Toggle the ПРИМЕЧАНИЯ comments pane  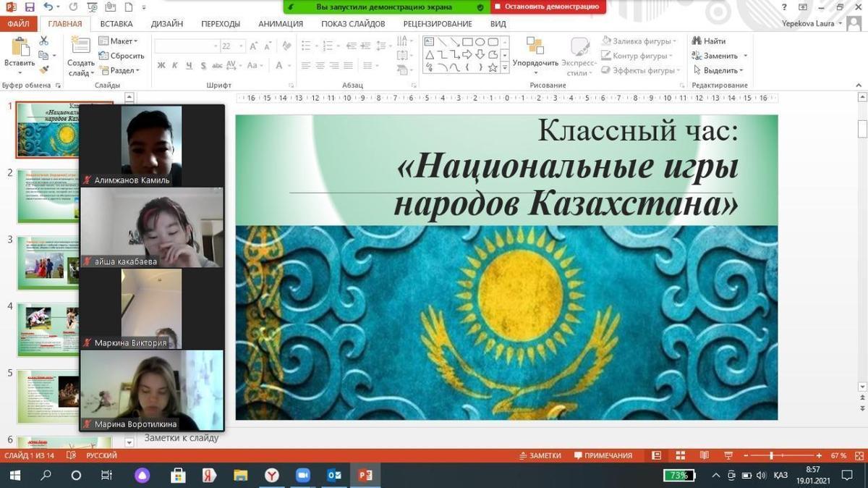coord(603,456)
